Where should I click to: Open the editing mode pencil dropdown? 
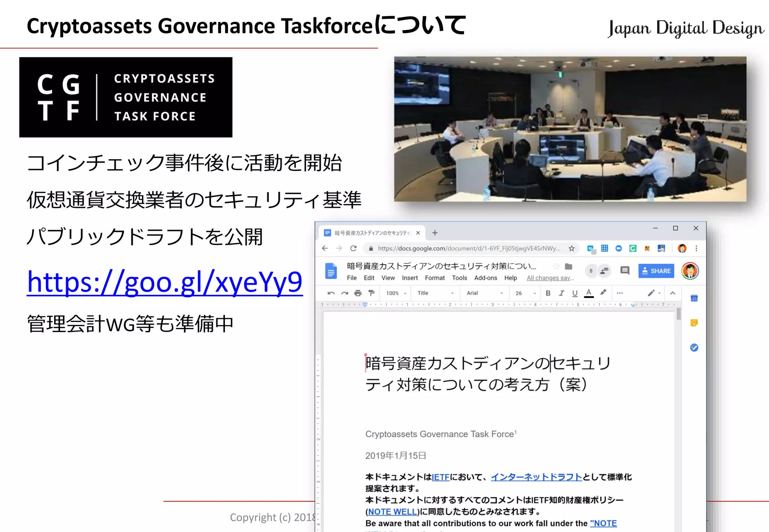point(653,293)
